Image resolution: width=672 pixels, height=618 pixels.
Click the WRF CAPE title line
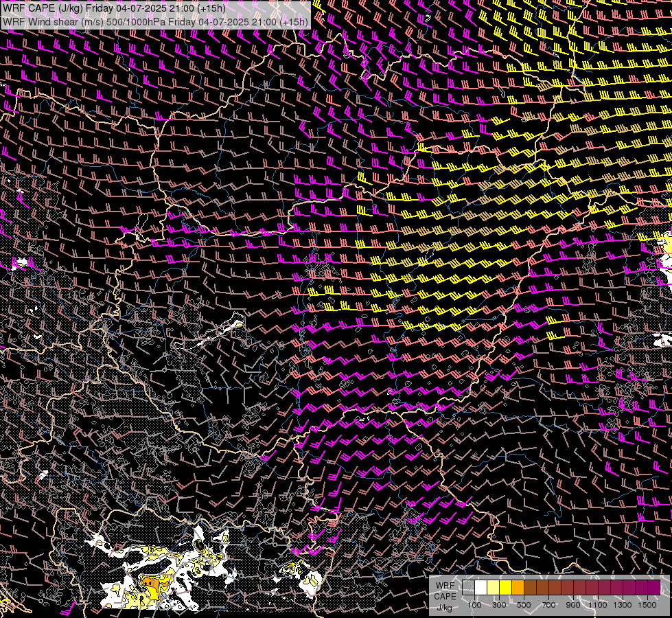pyautogui.click(x=115, y=8)
